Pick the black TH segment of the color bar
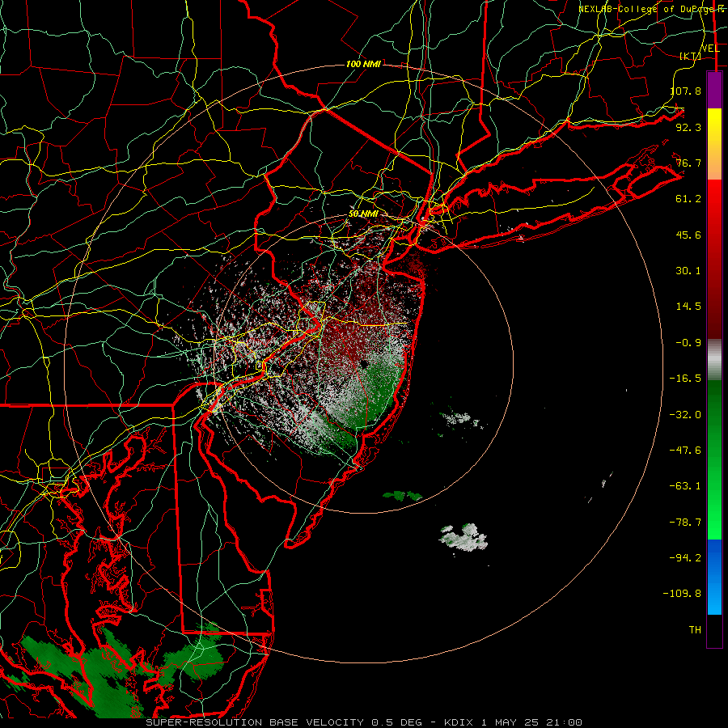 coord(714,630)
